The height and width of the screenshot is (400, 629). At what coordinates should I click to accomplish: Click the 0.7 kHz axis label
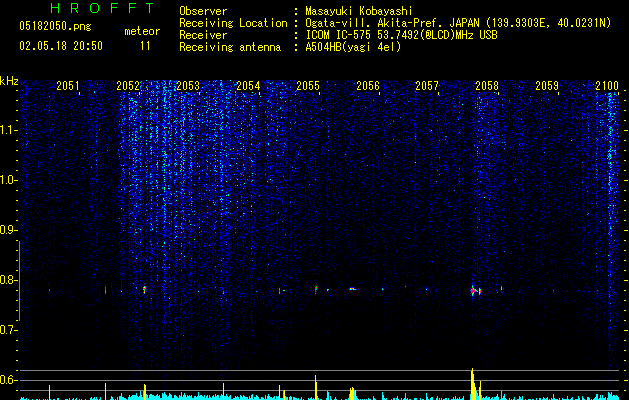[8, 330]
